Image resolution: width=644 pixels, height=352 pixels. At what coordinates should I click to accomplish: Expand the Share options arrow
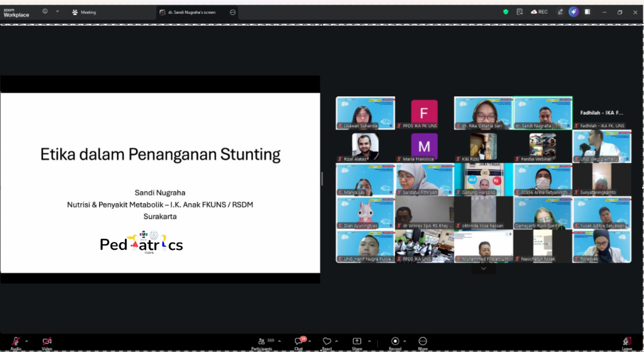[369, 341]
